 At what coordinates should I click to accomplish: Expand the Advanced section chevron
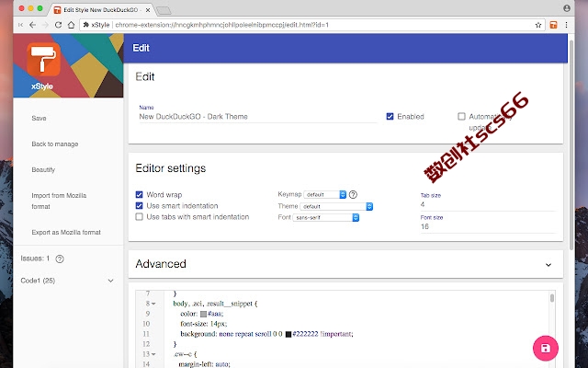548,265
